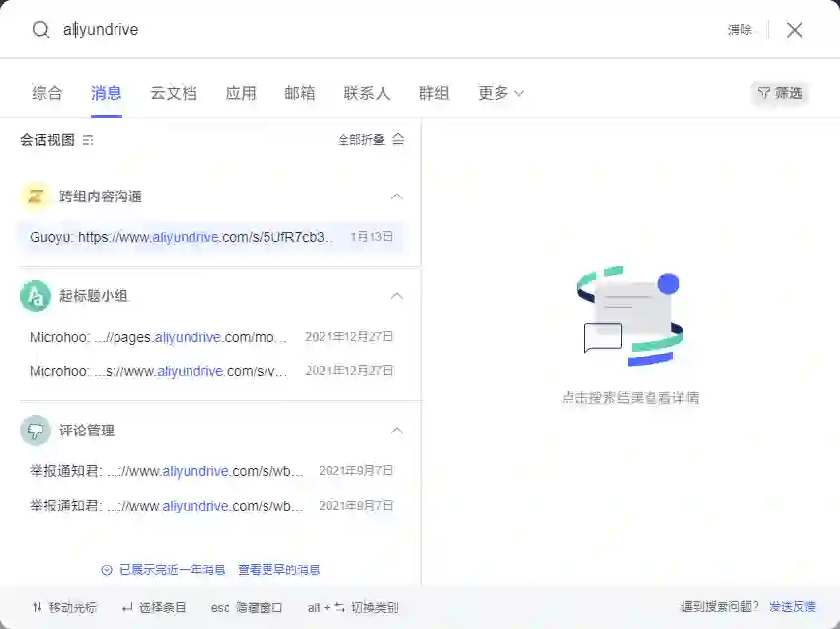This screenshot has height=629, width=840.
Task: Close the search window with X
Action: click(x=794, y=30)
